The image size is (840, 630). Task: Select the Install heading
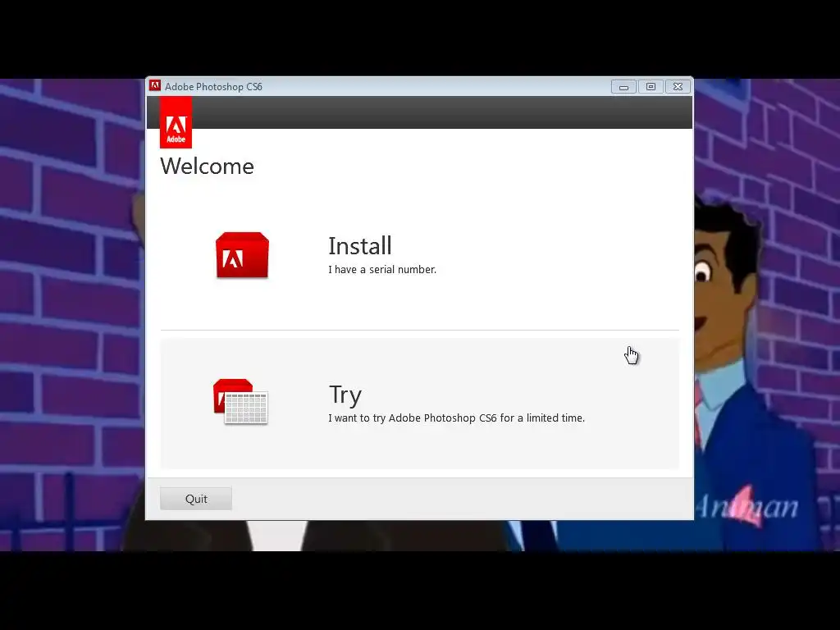pyautogui.click(x=360, y=246)
